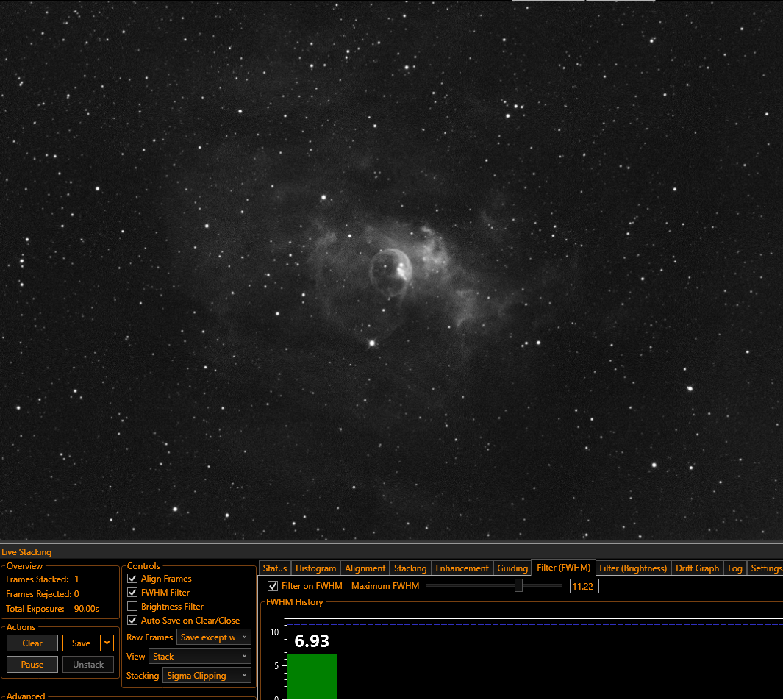Switch to the Histogram tab
The height and width of the screenshot is (700, 783).
(x=315, y=568)
